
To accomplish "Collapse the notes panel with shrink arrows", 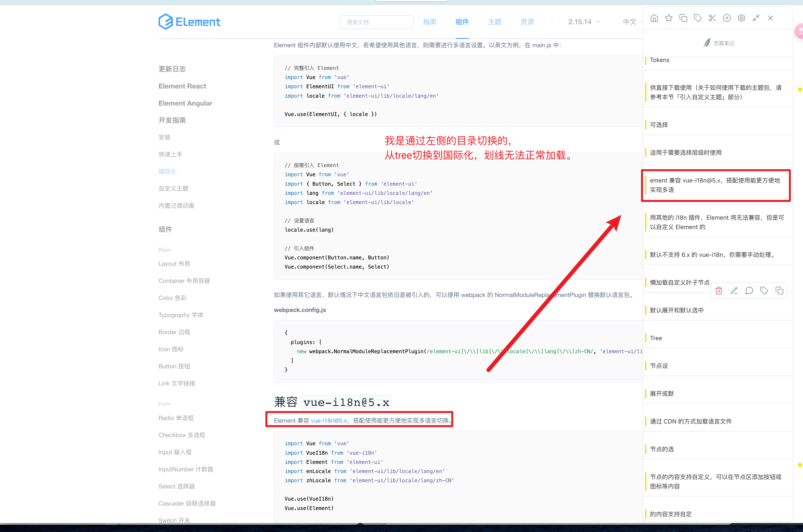I will click(x=756, y=18).
